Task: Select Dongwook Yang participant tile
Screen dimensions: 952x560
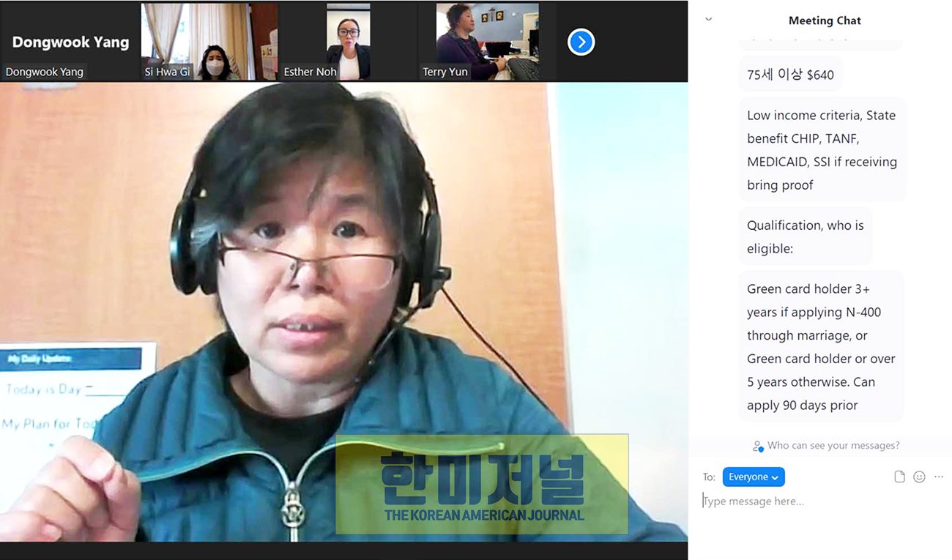Action: 70,42
